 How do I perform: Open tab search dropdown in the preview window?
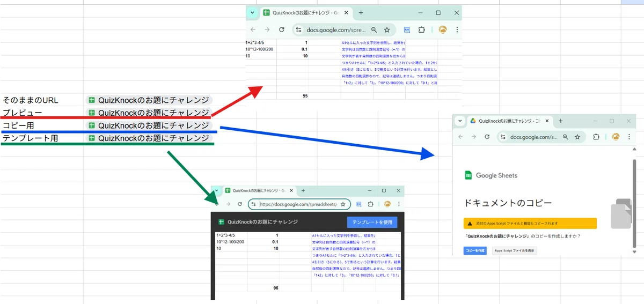tap(253, 12)
